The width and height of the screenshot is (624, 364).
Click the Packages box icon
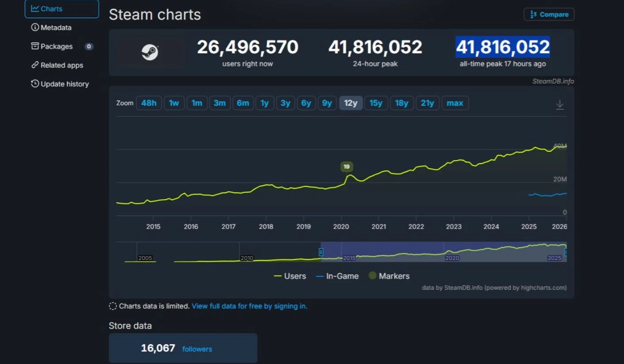[35, 46]
